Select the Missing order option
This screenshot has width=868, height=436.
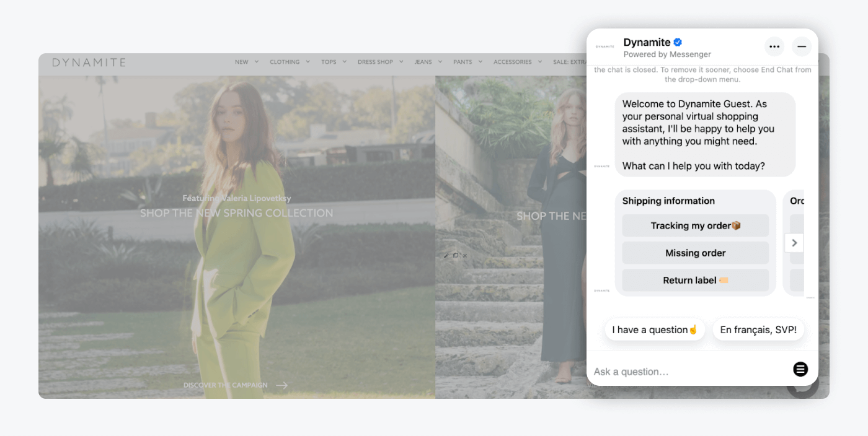coord(695,253)
